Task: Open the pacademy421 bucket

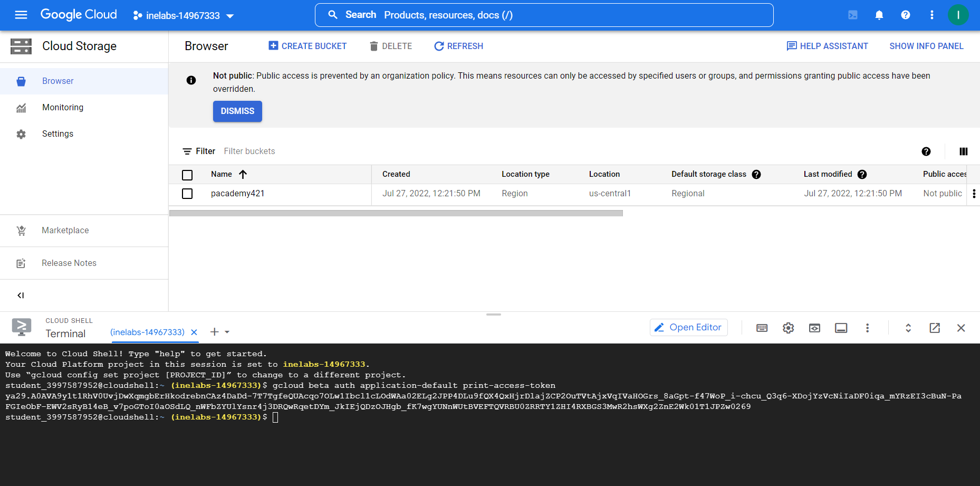Action: 237,194
